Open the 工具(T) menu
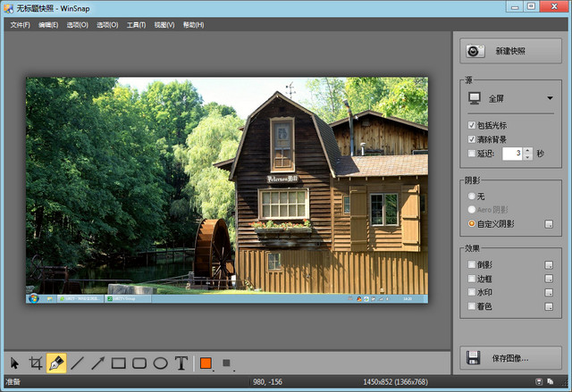 tap(136, 25)
